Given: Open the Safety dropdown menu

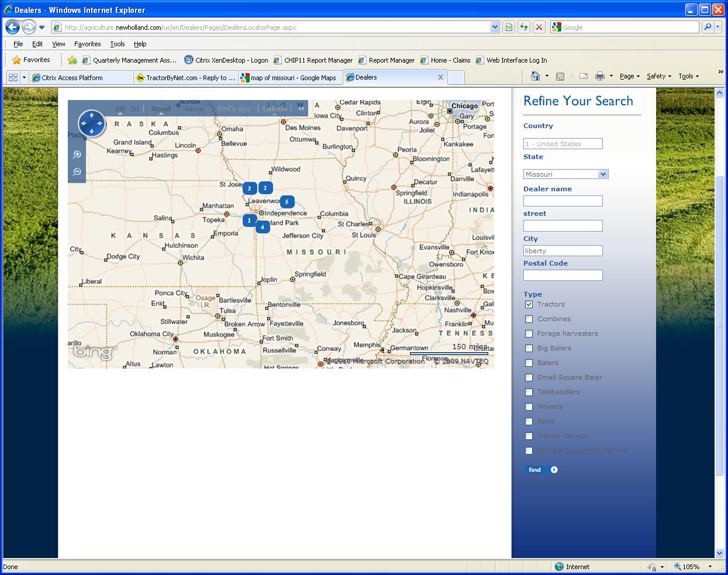Looking at the screenshot, I should click(x=658, y=76).
